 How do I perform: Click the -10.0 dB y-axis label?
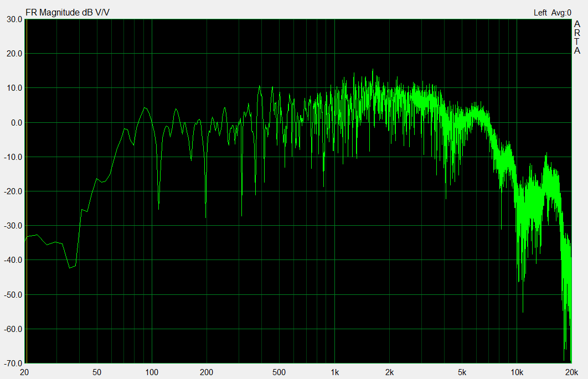pyautogui.click(x=13, y=157)
